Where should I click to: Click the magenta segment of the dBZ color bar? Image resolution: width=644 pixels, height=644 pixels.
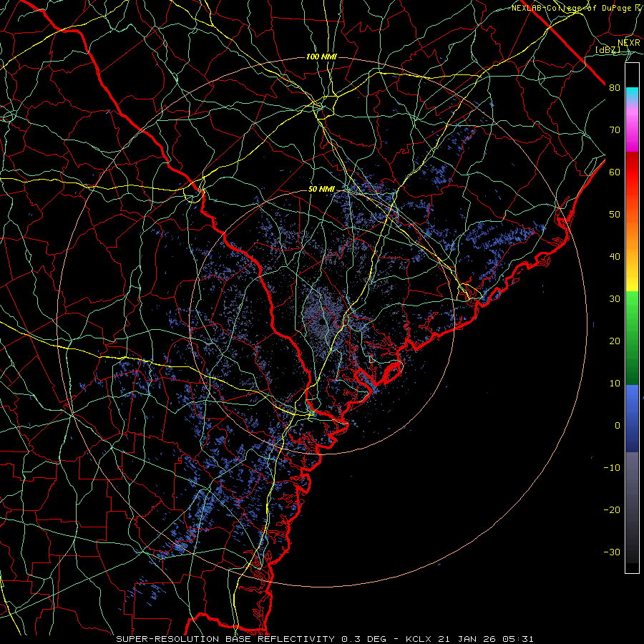632,132
